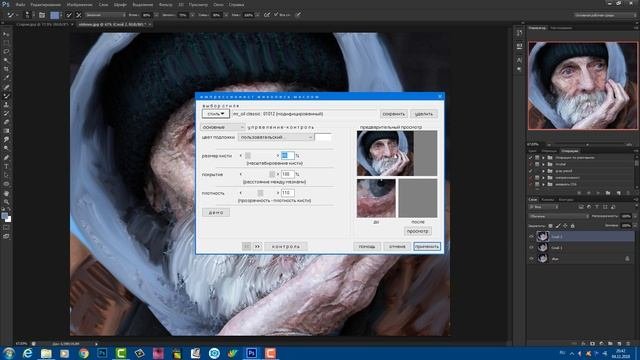Open Photoshop from the Windows taskbar
This screenshot has width=640, height=360.
point(251,353)
